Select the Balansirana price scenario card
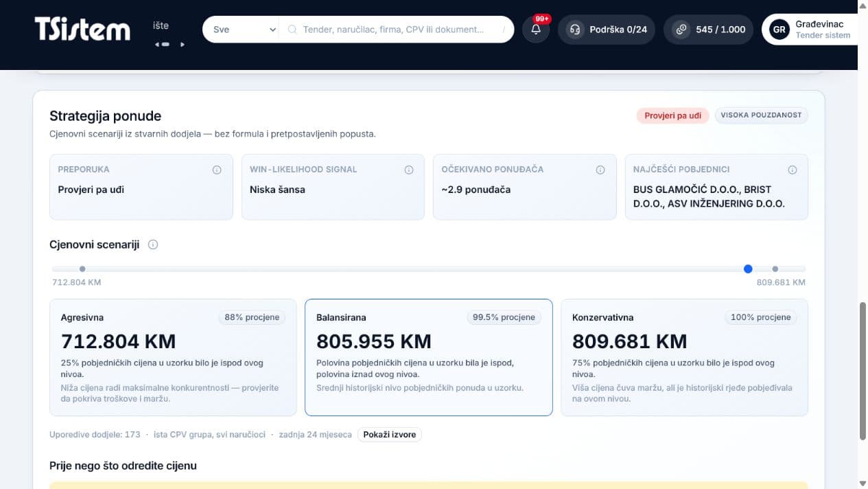Screen dimensions: 868x489 [429, 357]
